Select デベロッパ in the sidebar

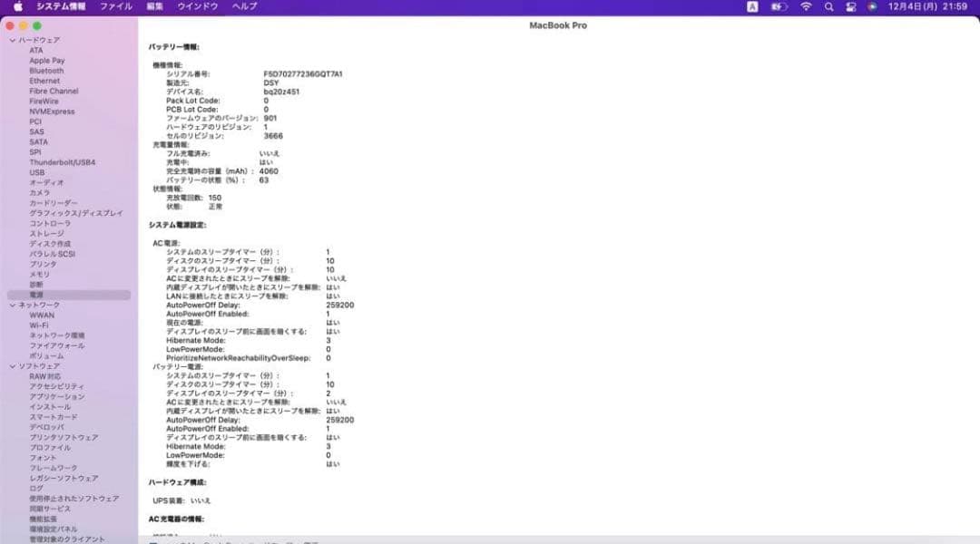pyautogui.click(x=47, y=427)
